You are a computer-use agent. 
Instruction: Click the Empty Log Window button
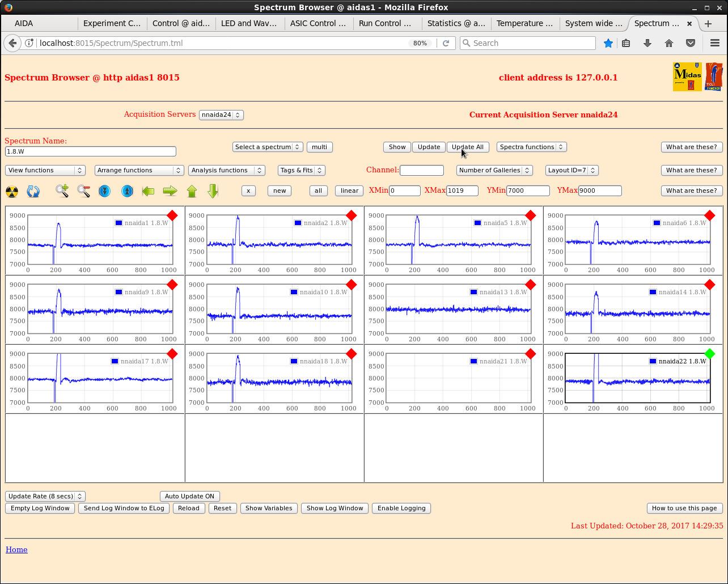[x=40, y=508]
